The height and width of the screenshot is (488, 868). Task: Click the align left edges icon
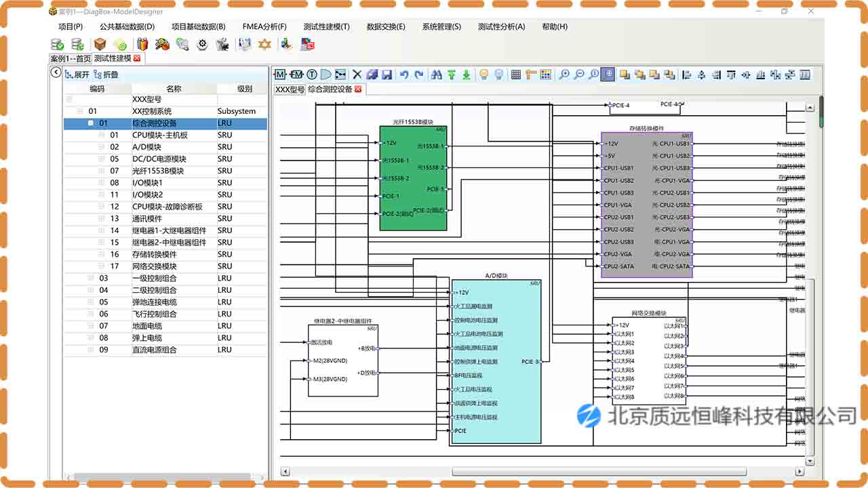(x=686, y=75)
